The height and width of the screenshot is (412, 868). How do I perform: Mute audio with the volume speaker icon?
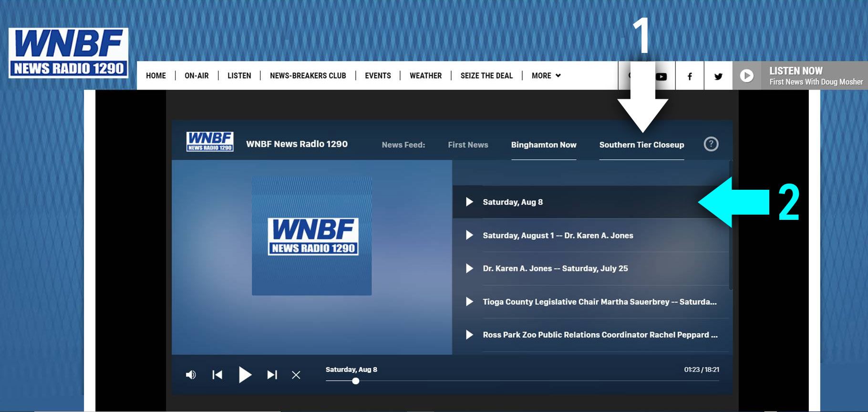point(191,375)
